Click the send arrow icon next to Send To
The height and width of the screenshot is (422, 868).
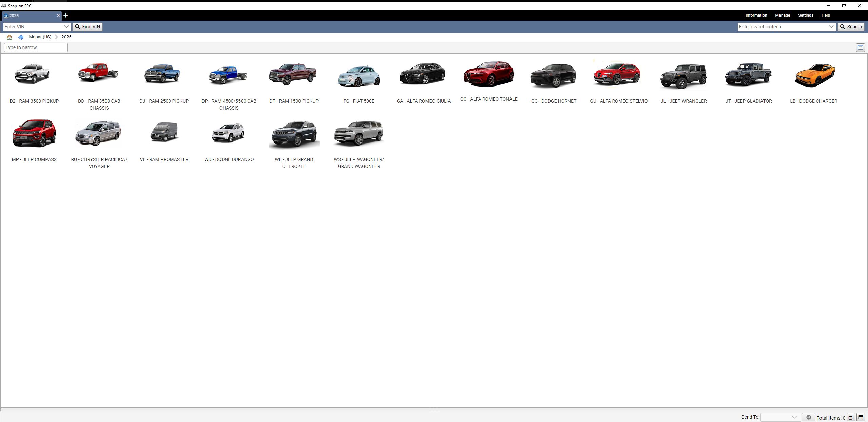(809, 417)
